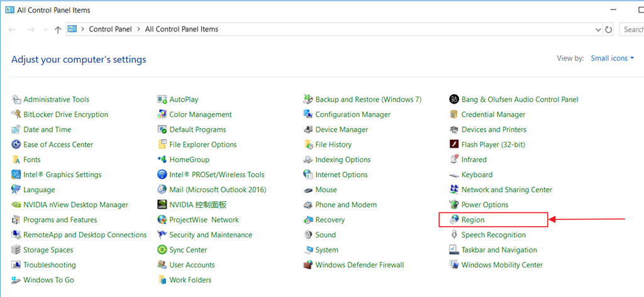Image resolution: width=644 pixels, height=297 pixels.
Task: Open the View by Small icons dropdown
Action: tap(612, 58)
